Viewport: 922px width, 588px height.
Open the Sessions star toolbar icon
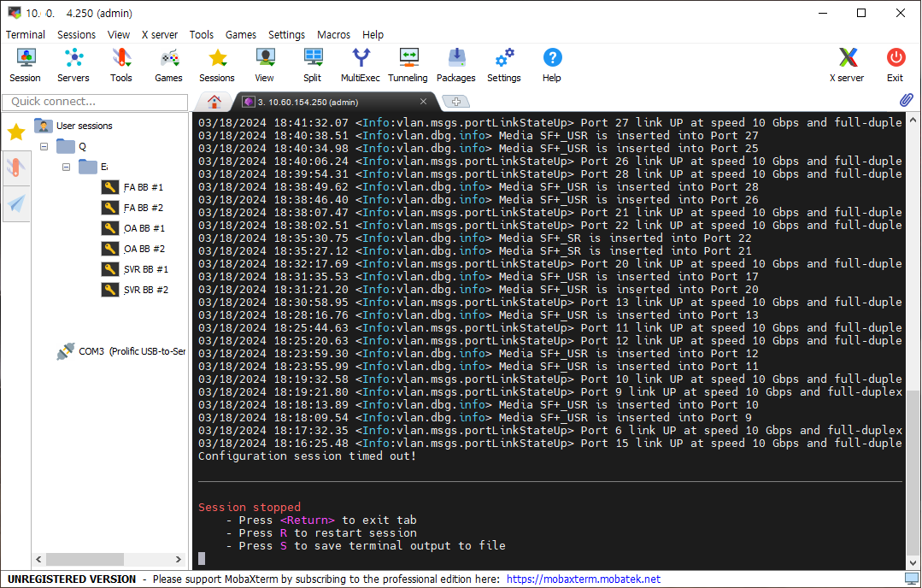(217, 65)
